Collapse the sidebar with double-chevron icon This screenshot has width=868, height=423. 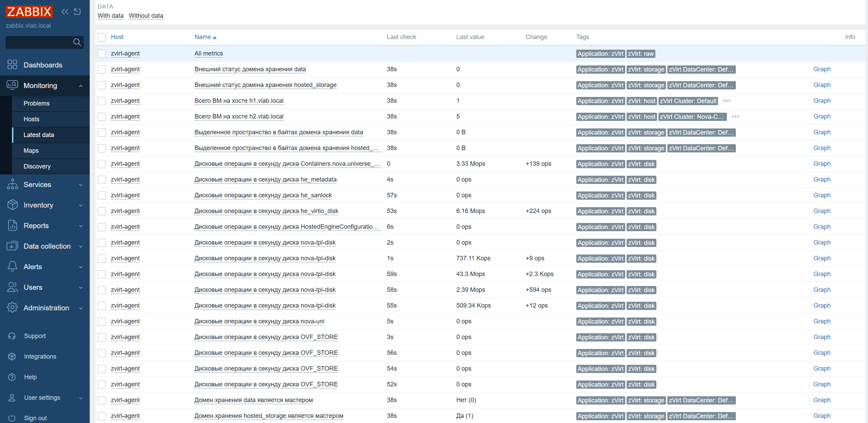click(65, 12)
